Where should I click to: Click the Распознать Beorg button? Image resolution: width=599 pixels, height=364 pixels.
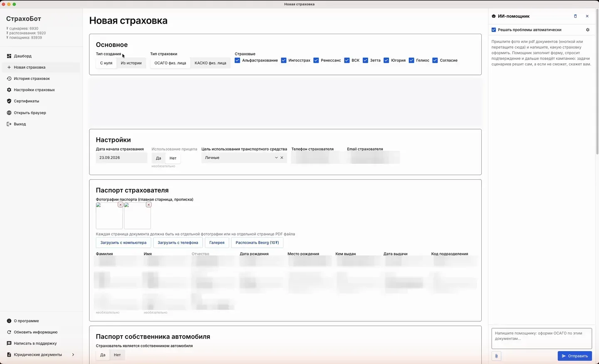coord(257,243)
